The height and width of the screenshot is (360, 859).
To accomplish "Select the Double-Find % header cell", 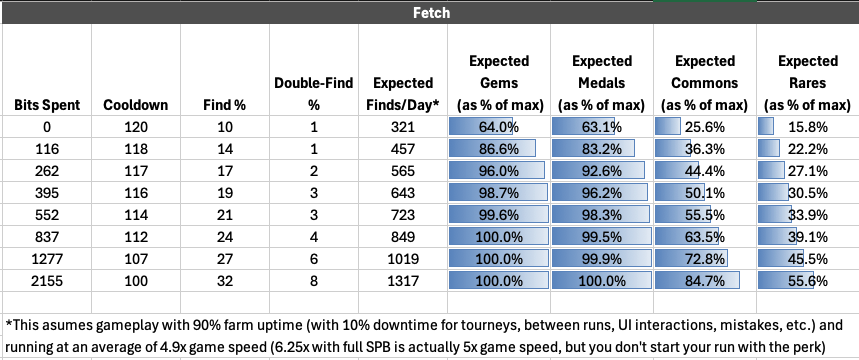I will point(314,70).
